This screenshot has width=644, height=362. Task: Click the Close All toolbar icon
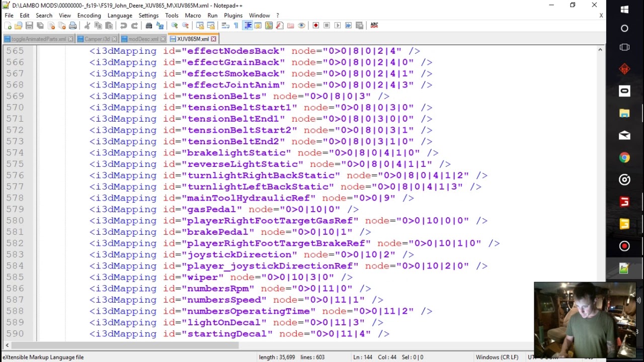[62, 25]
